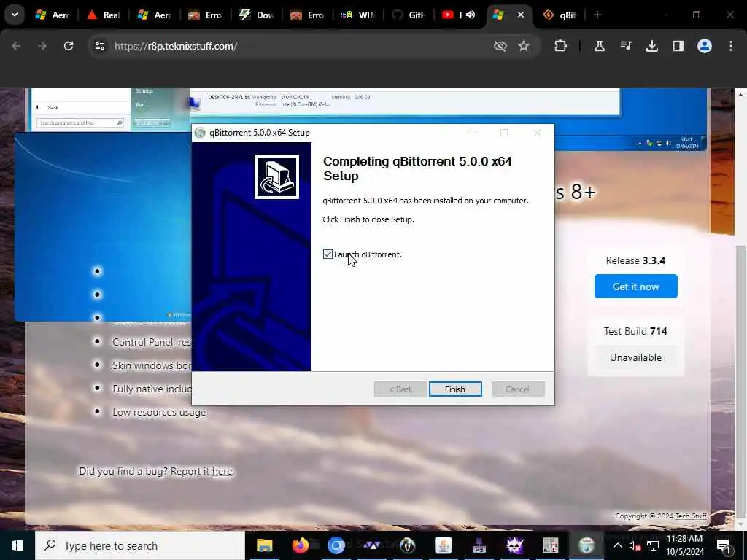Click the Get it now button
Viewport: 747px width, 560px height.
click(x=635, y=286)
